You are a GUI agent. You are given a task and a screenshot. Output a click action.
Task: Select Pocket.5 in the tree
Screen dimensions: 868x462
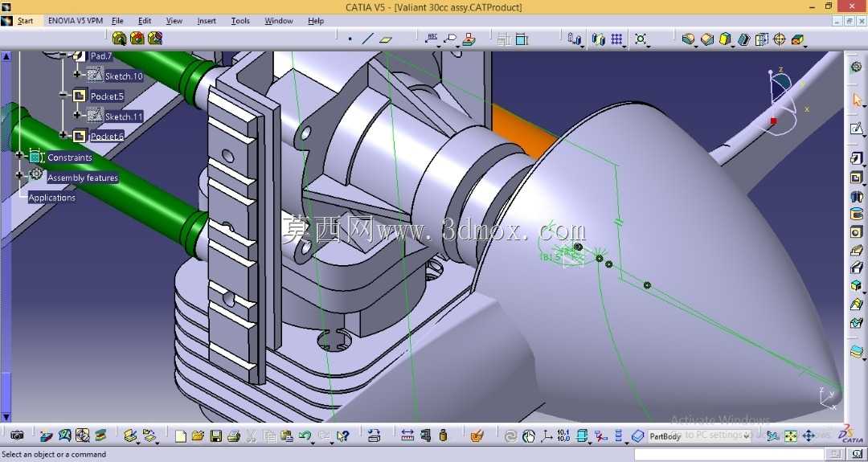tap(107, 96)
